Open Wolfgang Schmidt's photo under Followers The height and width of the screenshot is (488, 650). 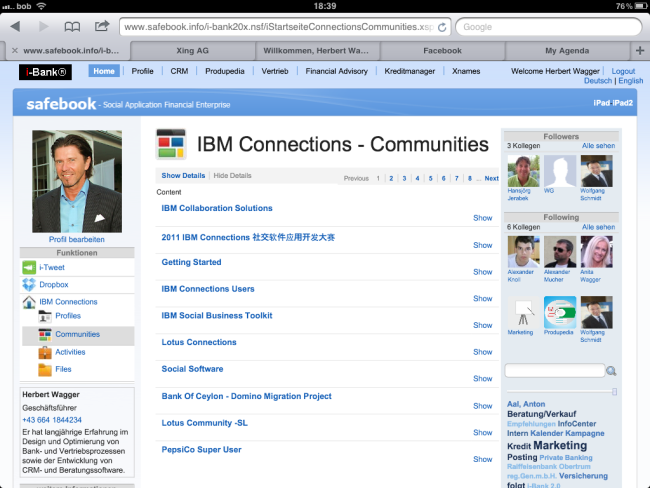point(597,171)
